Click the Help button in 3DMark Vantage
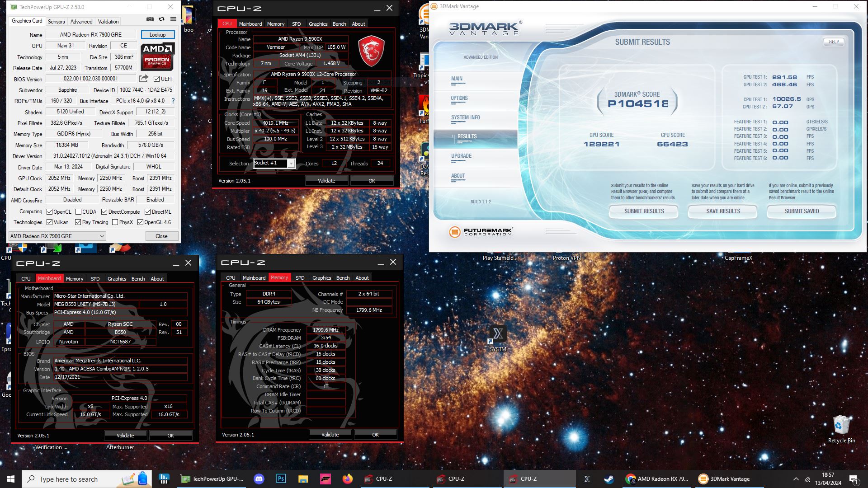The image size is (868, 488). coord(834,42)
